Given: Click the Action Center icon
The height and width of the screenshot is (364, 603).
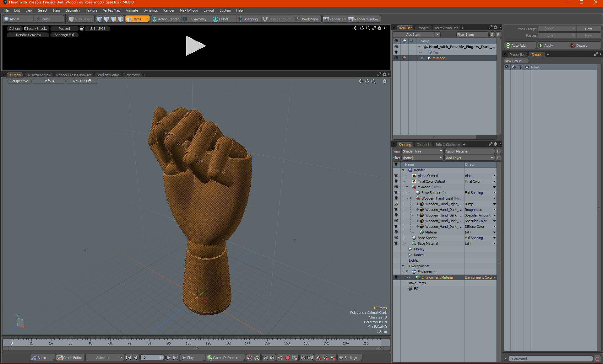Looking at the screenshot, I should tap(155, 19).
